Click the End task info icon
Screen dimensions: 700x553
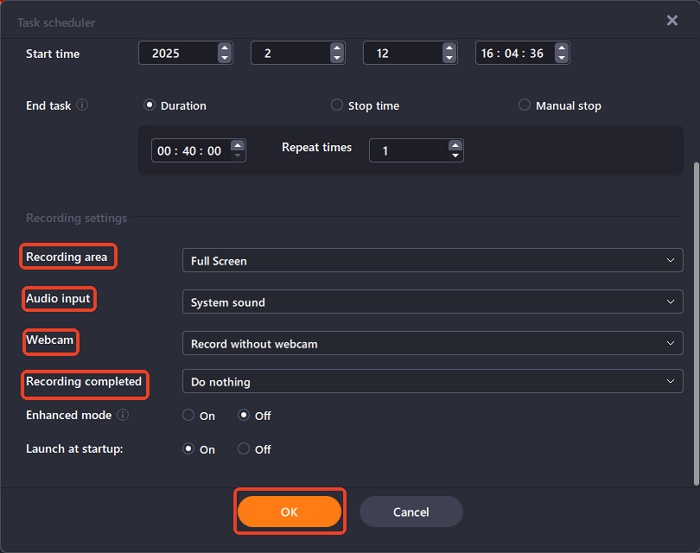[82, 105]
